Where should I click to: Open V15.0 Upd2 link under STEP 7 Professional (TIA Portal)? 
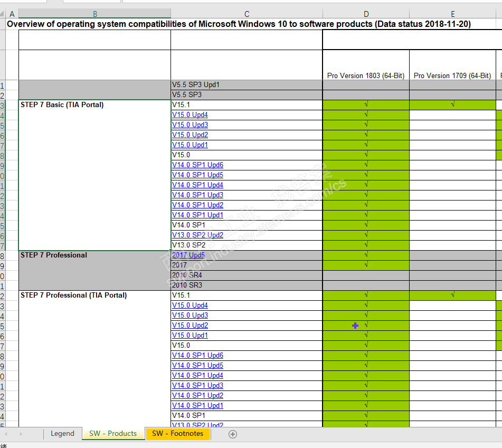click(190, 325)
